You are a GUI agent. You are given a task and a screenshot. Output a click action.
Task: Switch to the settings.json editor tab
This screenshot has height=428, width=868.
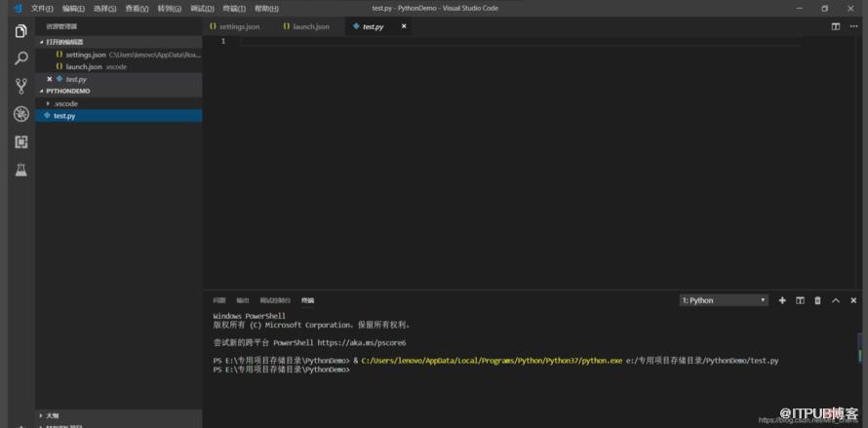(x=238, y=26)
